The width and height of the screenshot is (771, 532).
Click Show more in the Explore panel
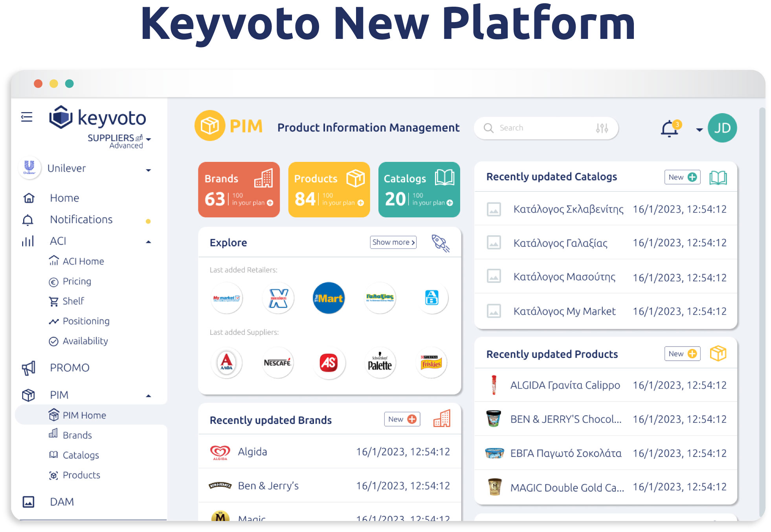(393, 242)
